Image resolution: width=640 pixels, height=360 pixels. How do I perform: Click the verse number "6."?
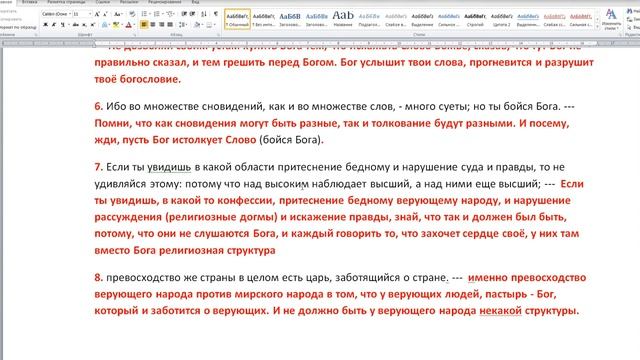98,107
